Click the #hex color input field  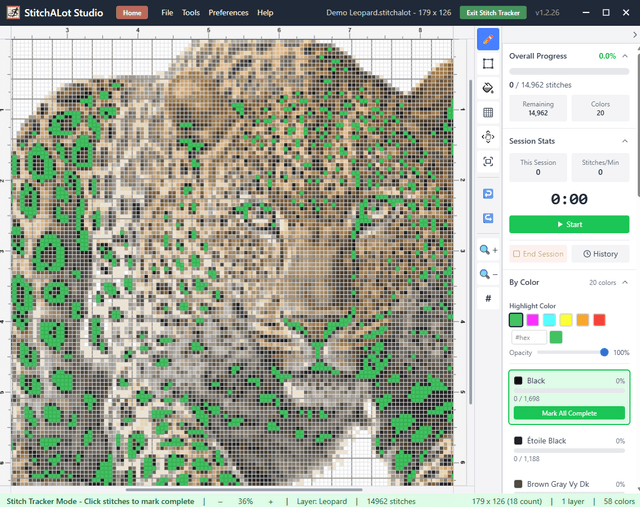[529, 337]
